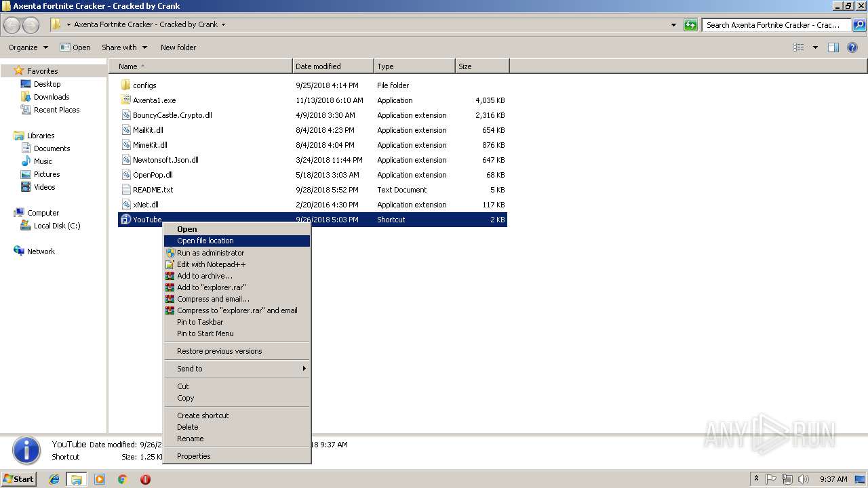The width and height of the screenshot is (868, 488).
Task: Select Create shortcut
Action: 237,415
